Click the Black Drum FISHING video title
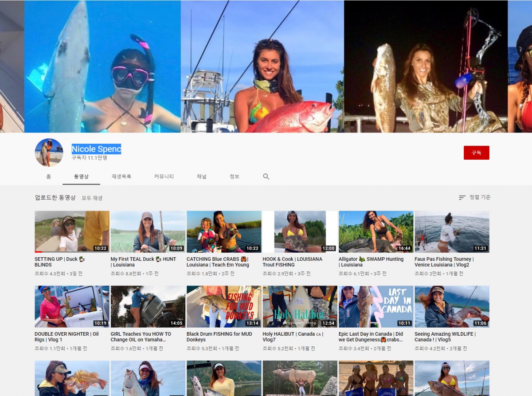Viewport: 532px width, 396px height. coord(219,337)
